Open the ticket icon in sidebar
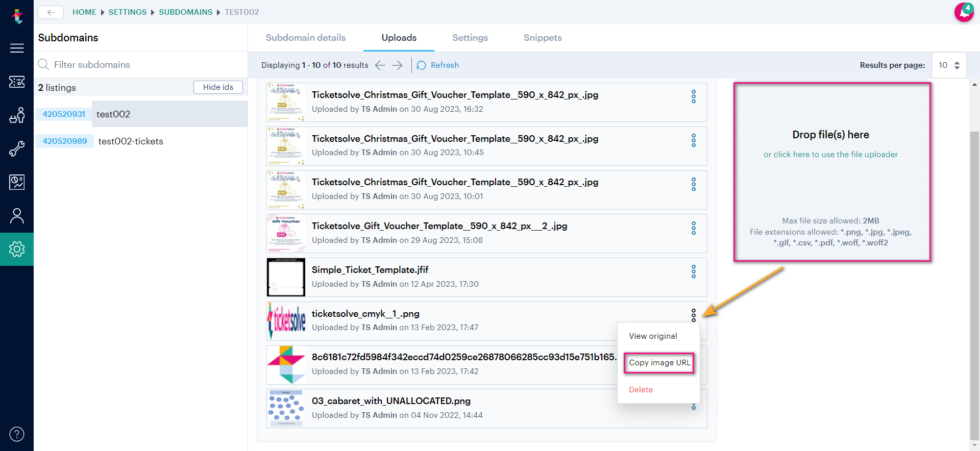The height and width of the screenshot is (451, 980). (17, 82)
